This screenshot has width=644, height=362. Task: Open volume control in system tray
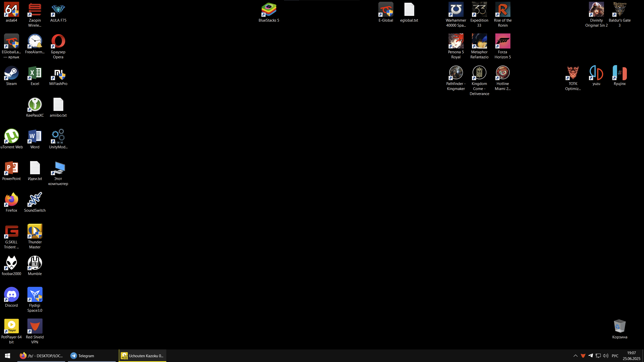click(606, 356)
